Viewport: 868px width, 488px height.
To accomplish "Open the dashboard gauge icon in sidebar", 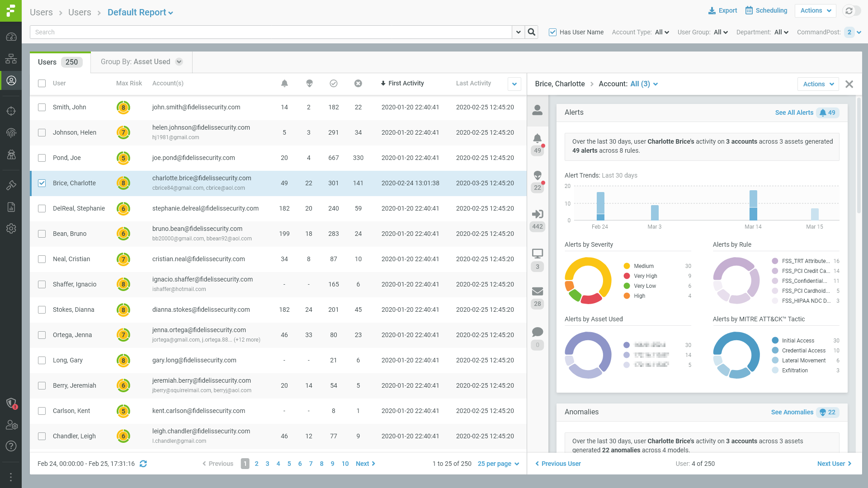I will [x=11, y=37].
